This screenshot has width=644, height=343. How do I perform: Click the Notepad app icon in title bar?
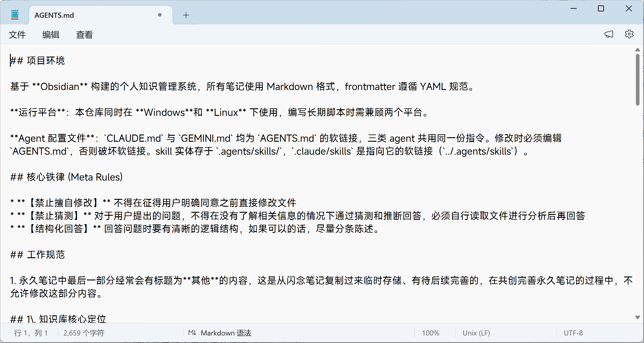click(x=14, y=15)
